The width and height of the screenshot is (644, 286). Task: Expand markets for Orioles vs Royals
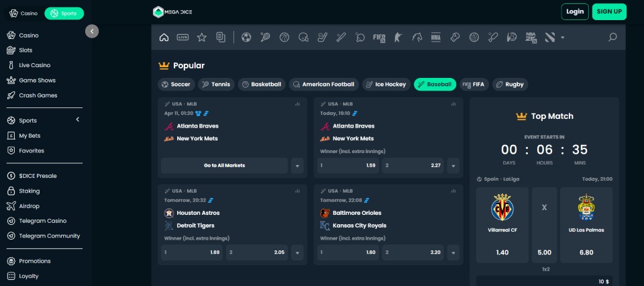pyautogui.click(x=453, y=252)
